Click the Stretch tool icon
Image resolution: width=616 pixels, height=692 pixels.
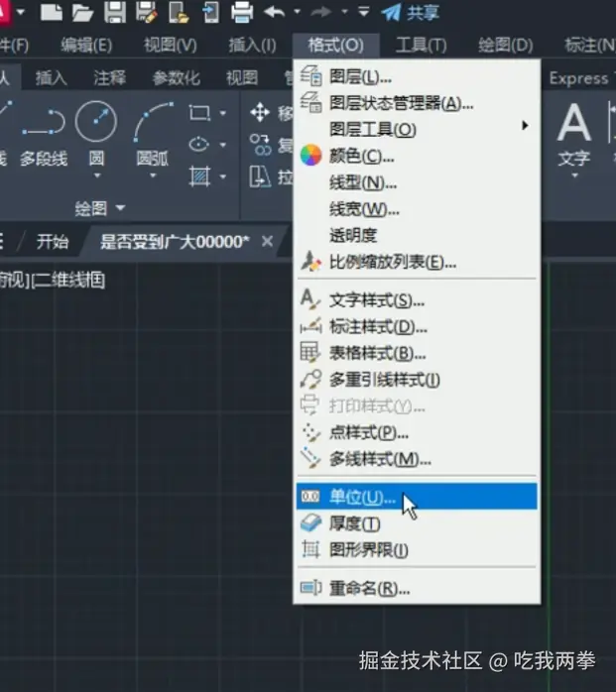coord(260,177)
